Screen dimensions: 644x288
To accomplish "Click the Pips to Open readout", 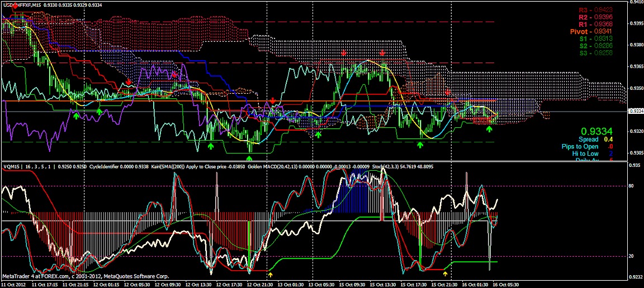I will (x=588, y=146).
